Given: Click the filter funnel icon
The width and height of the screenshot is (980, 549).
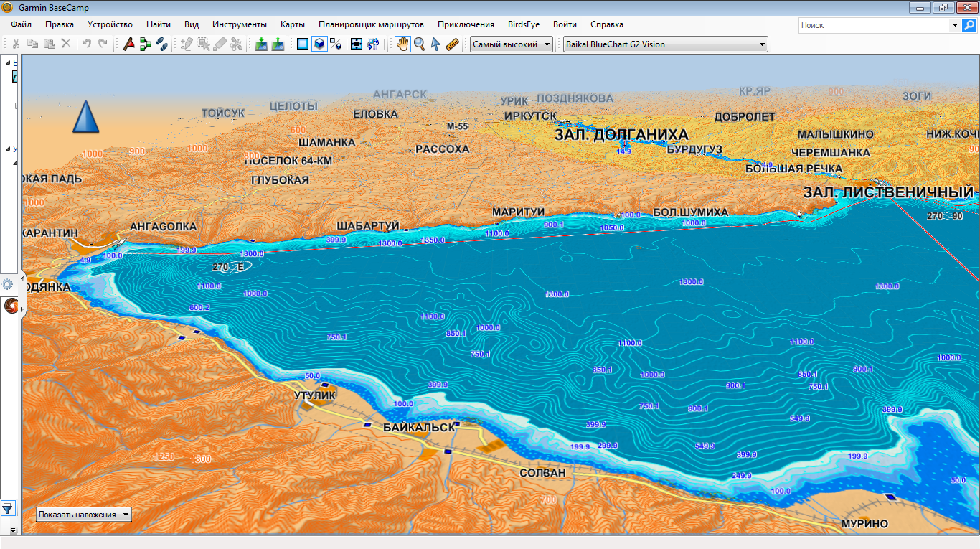Looking at the screenshot, I should click(x=8, y=509).
